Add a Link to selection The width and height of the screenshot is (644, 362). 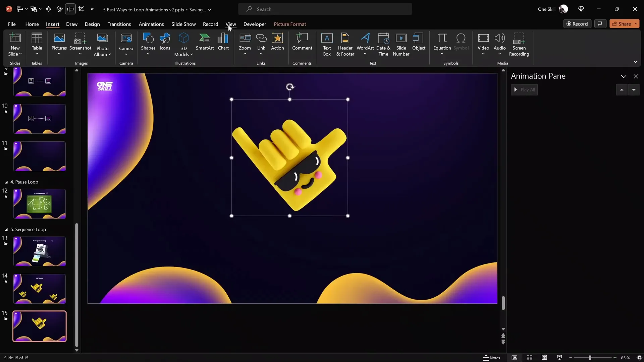point(261,44)
